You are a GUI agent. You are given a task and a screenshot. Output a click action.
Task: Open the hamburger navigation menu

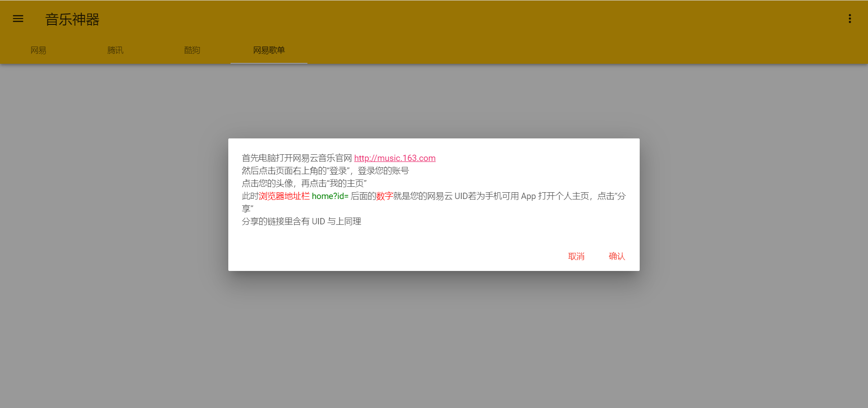18,19
